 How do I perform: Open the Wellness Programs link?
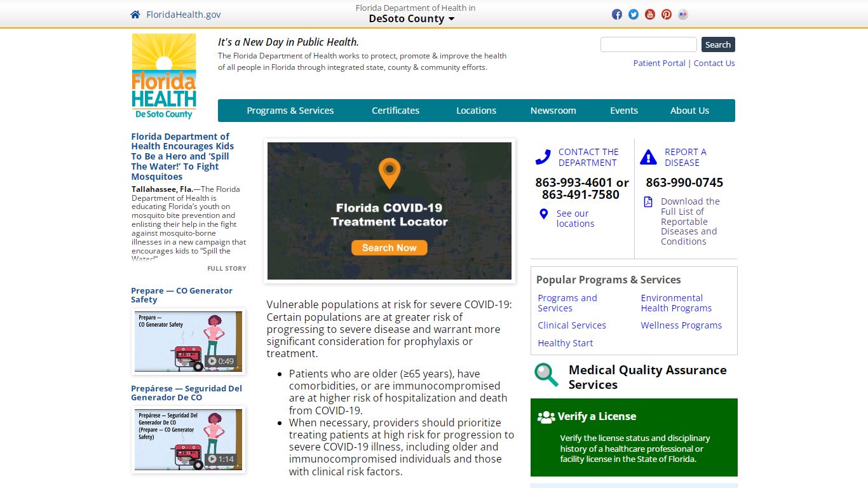point(681,325)
